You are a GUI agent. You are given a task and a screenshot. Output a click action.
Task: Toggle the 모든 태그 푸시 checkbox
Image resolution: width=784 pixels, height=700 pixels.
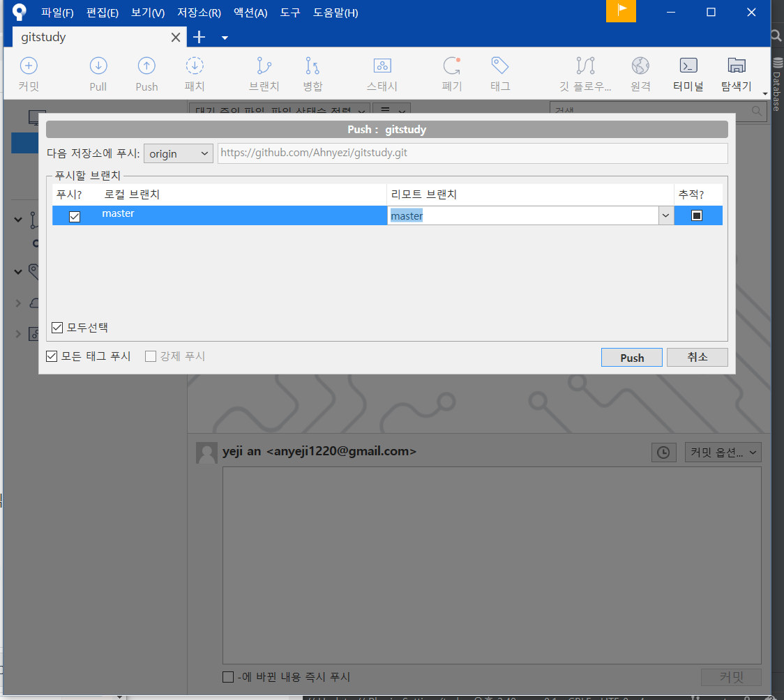[52, 356]
